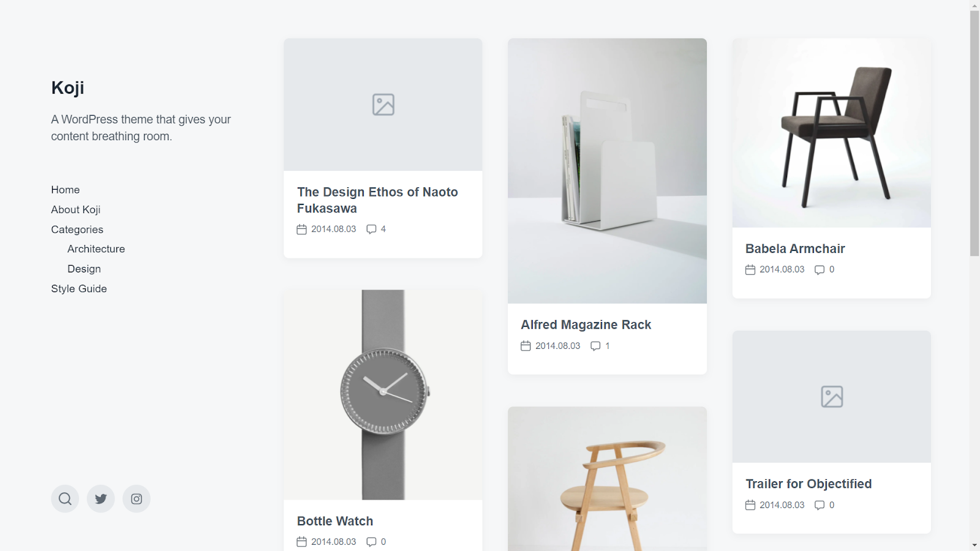Click calendar icon on Babela Armchair post
980x551 pixels.
pyautogui.click(x=750, y=269)
